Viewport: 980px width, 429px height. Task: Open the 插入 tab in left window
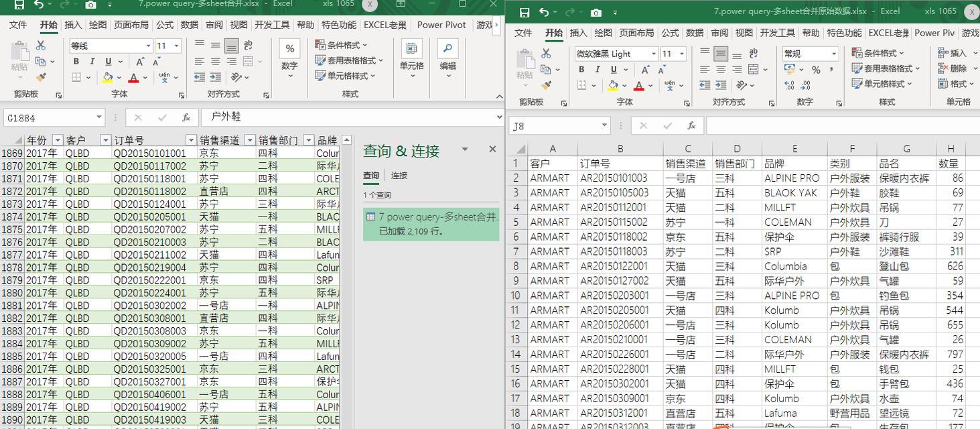point(73,25)
